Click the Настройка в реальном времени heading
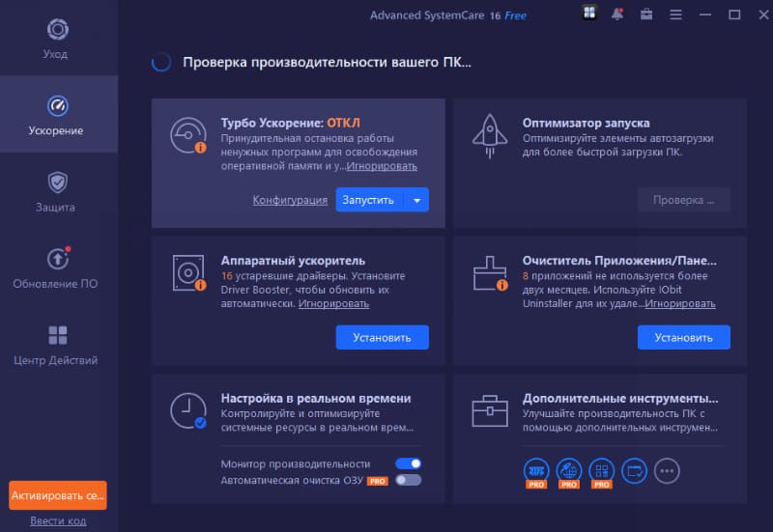773x532 pixels. 316,398
